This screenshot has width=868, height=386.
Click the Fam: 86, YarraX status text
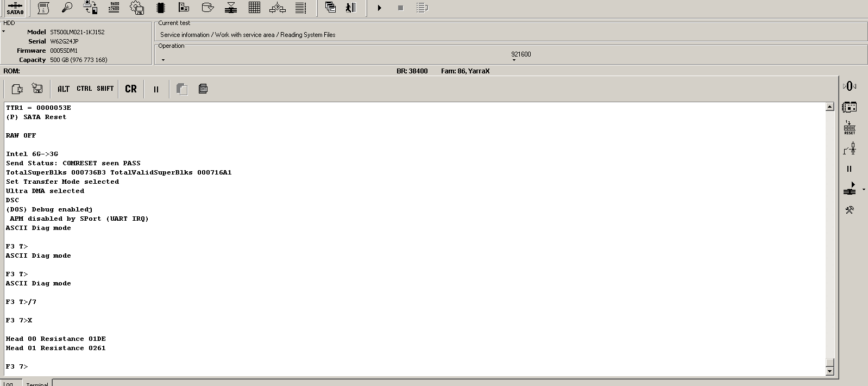[465, 71]
